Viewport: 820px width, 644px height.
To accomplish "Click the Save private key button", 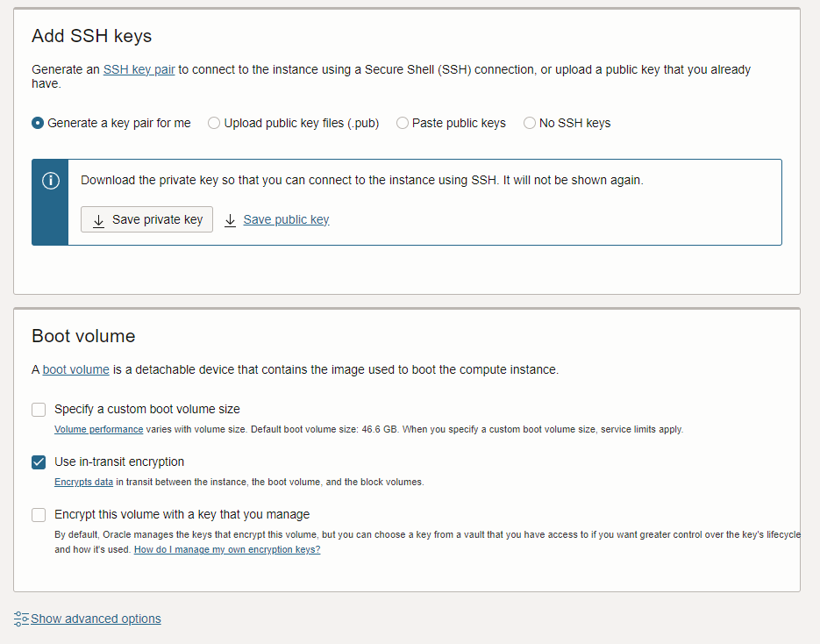I will click(x=146, y=219).
